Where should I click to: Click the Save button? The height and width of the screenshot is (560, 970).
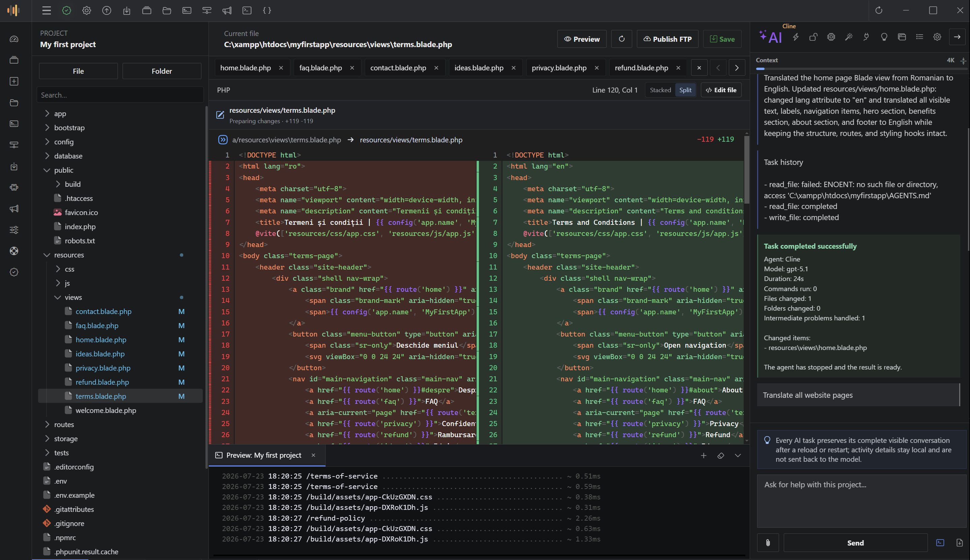[722, 39]
